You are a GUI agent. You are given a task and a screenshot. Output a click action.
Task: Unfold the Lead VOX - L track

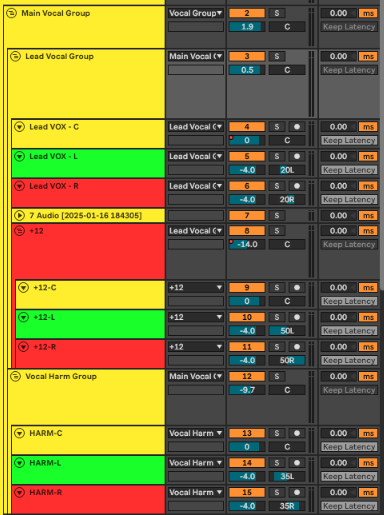[19, 156]
